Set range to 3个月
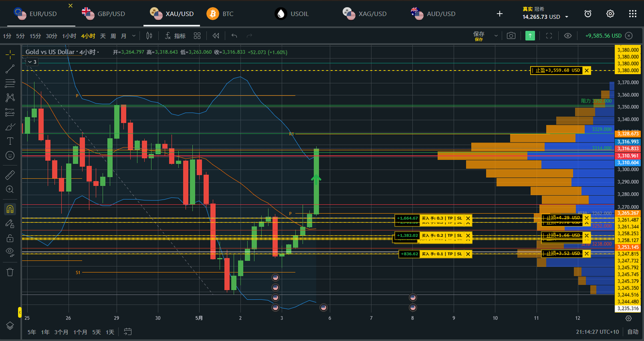This screenshot has width=644, height=341. point(61,332)
